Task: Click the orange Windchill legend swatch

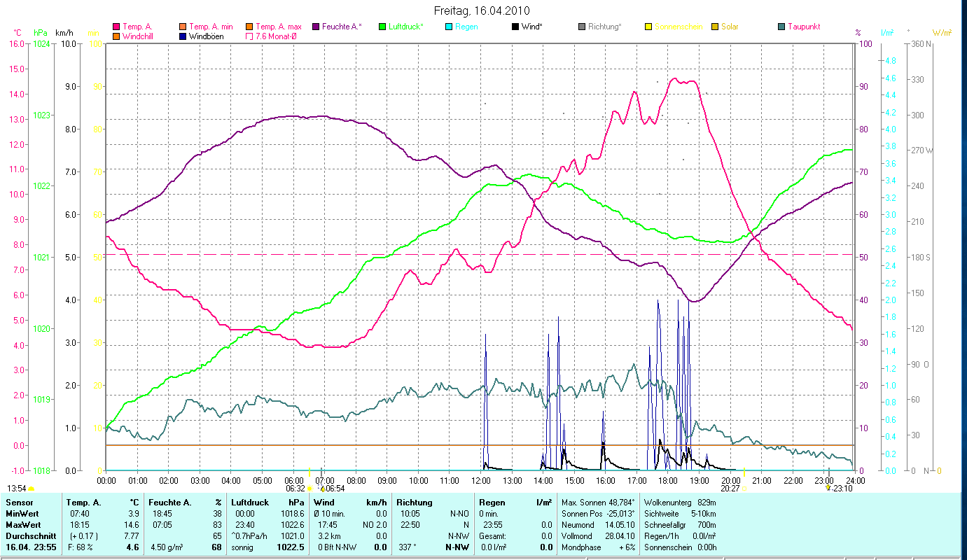Action: click(x=116, y=36)
